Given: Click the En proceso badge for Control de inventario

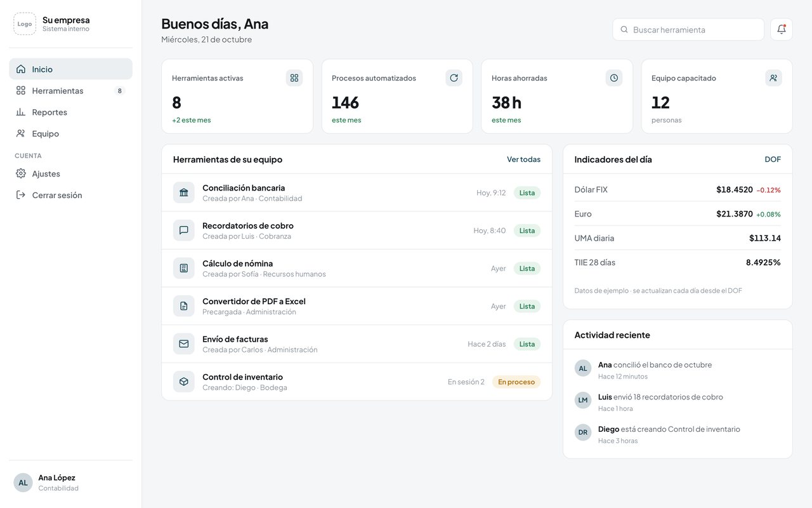Looking at the screenshot, I should pos(516,382).
